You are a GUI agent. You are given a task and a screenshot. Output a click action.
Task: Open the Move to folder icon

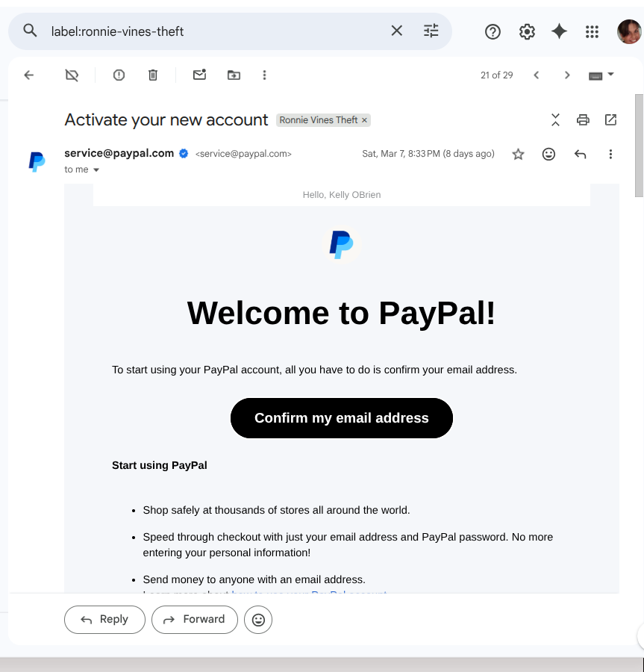point(234,75)
